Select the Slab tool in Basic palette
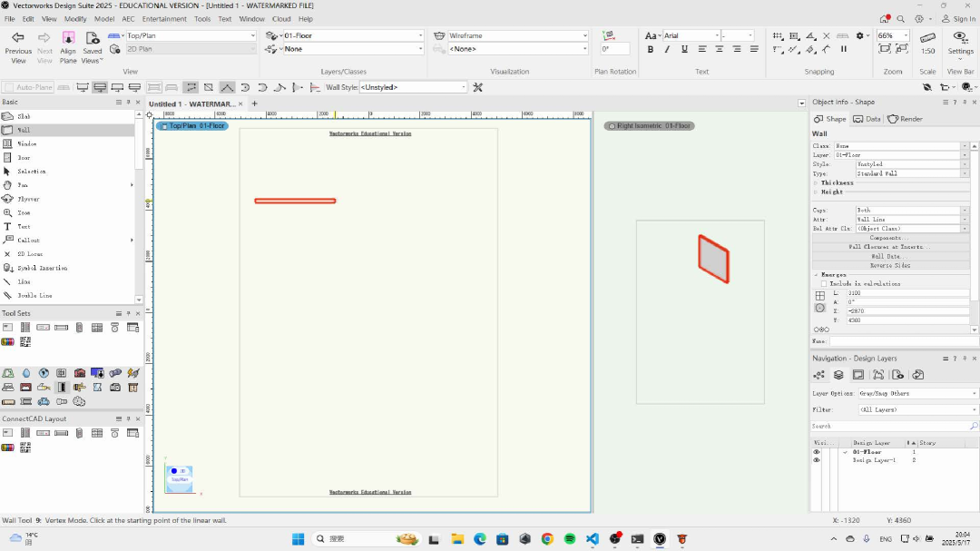 click(24, 116)
